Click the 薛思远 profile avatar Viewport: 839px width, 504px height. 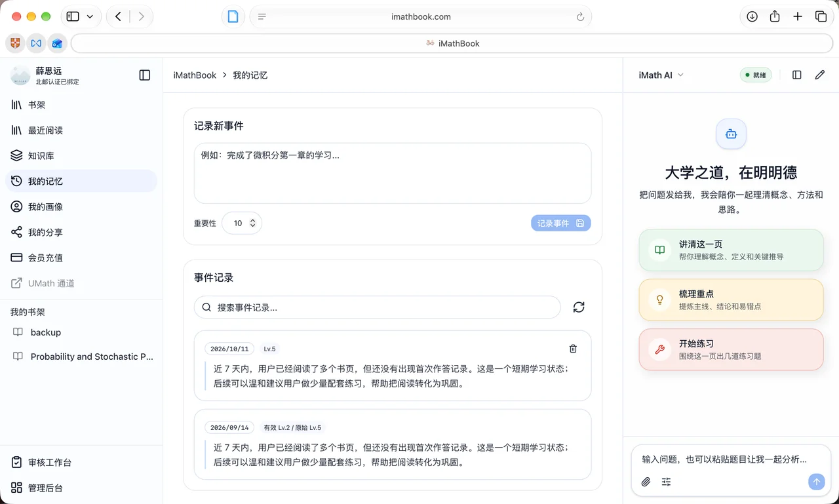click(20, 75)
